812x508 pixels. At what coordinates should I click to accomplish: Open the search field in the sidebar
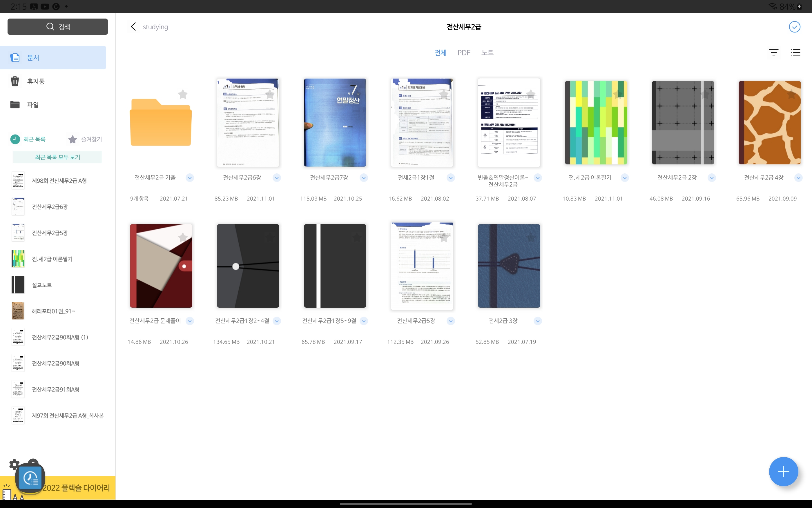(57, 27)
